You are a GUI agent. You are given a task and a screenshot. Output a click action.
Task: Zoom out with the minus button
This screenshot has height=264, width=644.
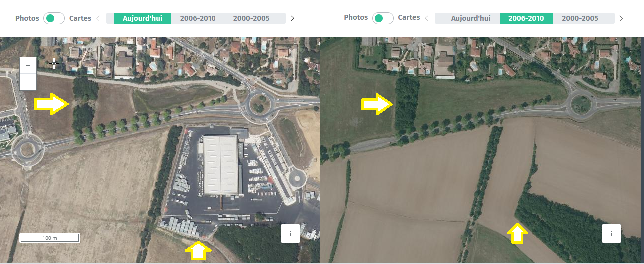(x=28, y=82)
